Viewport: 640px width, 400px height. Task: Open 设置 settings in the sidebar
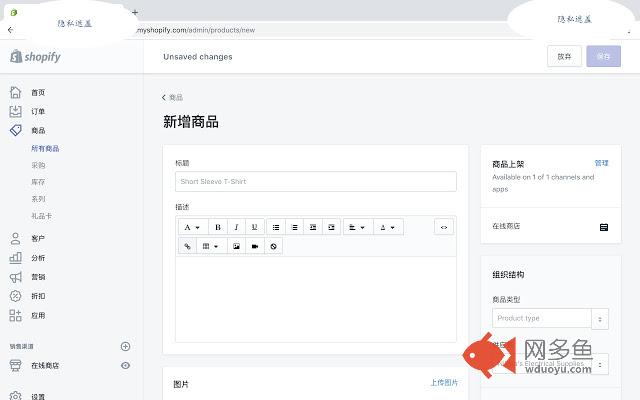tap(38, 396)
